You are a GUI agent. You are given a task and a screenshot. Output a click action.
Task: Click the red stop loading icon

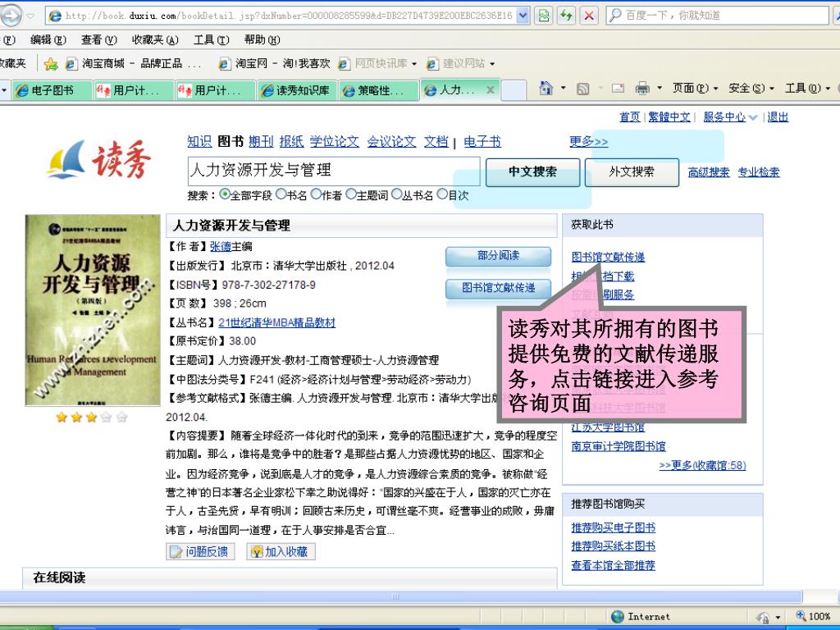[x=589, y=16]
